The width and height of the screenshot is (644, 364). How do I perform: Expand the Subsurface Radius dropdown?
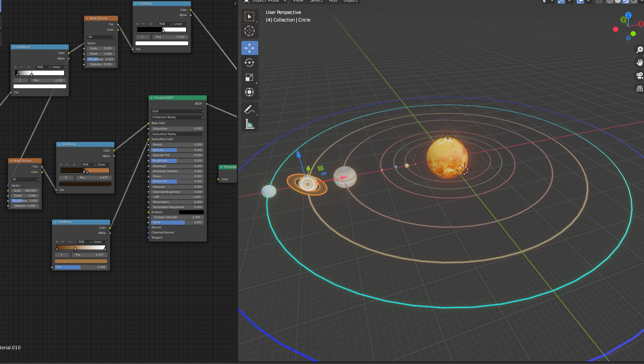pyautogui.click(x=178, y=134)
